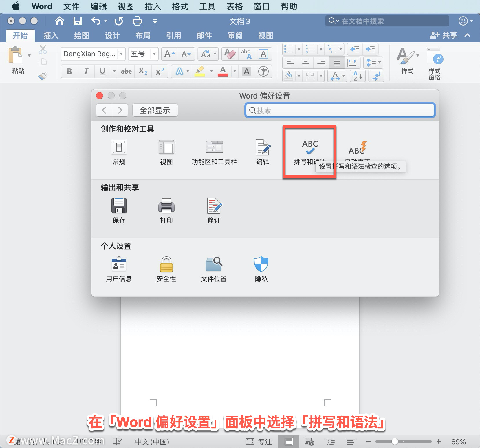Click the zoom slider in the status bar
Viewport: 480px width, 448px height.
403,442
